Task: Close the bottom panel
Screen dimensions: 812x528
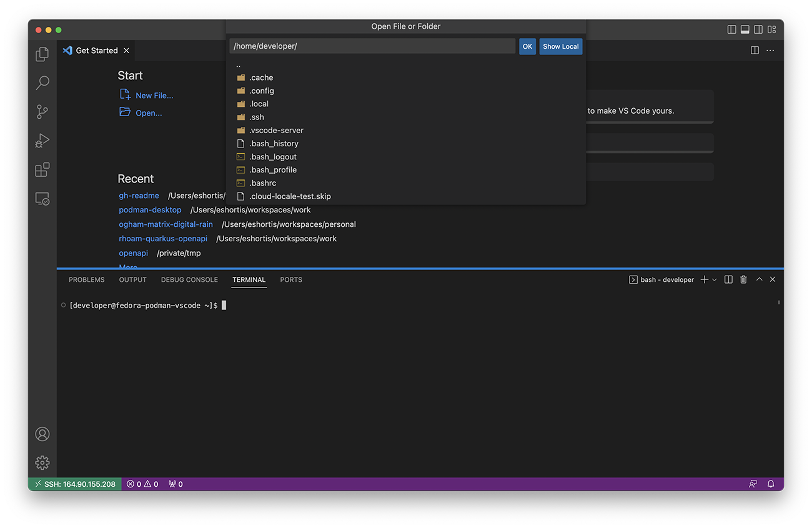Action: 773,280
